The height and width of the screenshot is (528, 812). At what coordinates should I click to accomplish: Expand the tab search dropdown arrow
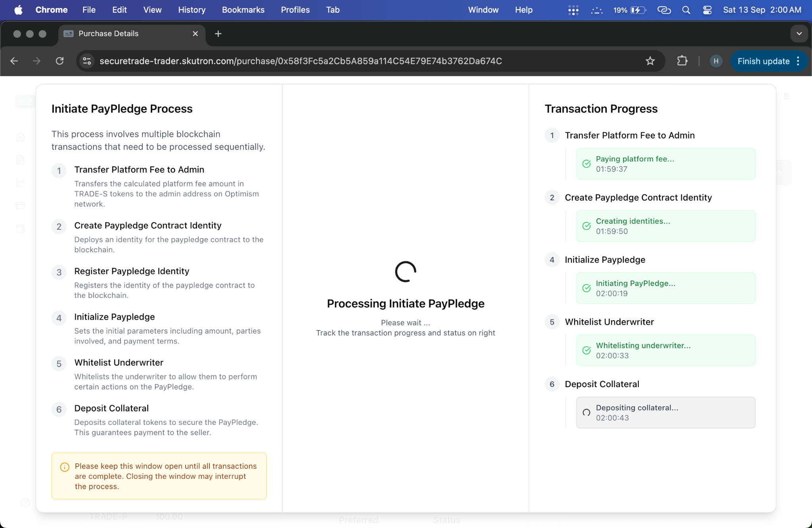pyautogui.click(x=799, y=34)
